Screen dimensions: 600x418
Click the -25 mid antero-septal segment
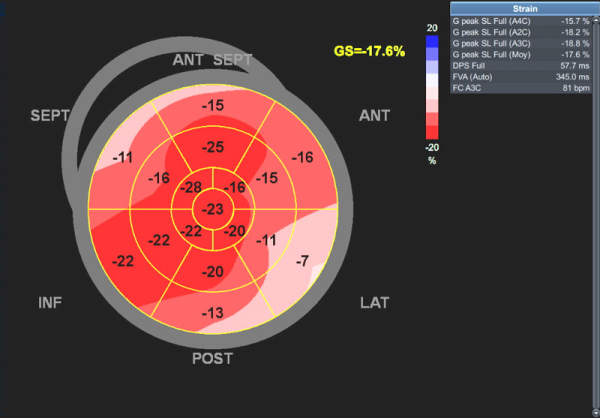click(x=212, y=147)
